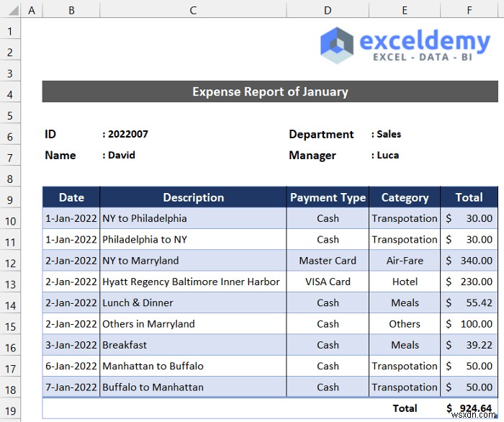Click the 'NY to Philadelphia' description cell
The width and height of the screenshot is (504, 422).
[193, 218]
